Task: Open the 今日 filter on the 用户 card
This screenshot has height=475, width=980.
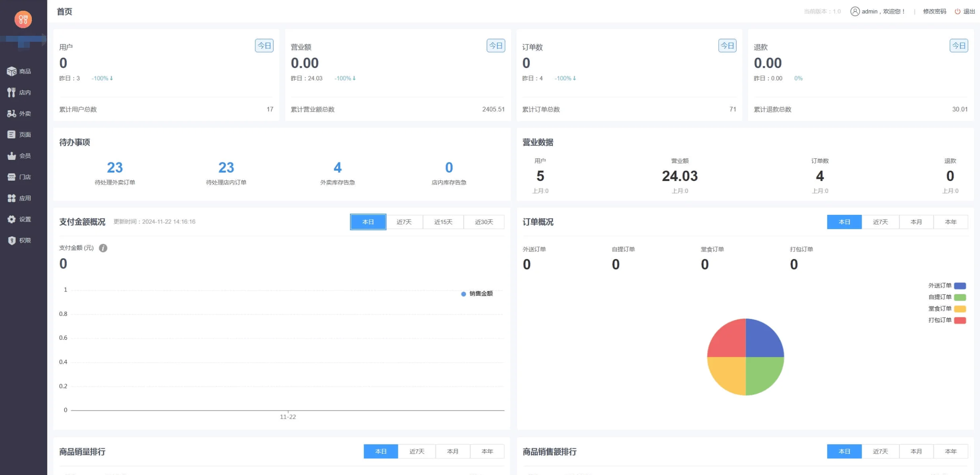Action: coord(264,45)
